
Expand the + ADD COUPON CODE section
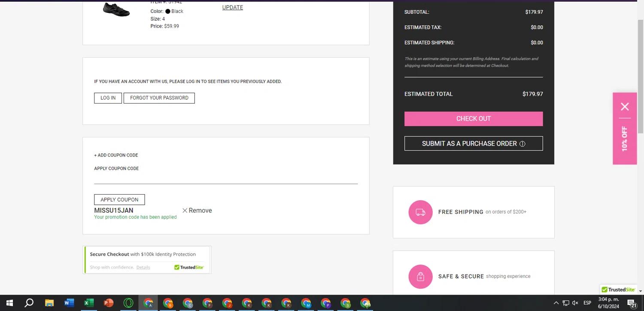[x=116, y=155]
